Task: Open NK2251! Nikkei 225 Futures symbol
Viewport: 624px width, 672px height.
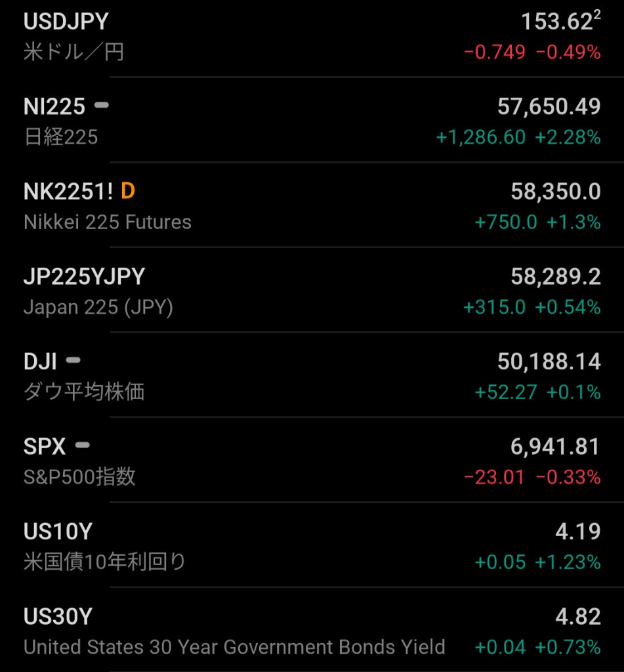Action: coord(68,191)
